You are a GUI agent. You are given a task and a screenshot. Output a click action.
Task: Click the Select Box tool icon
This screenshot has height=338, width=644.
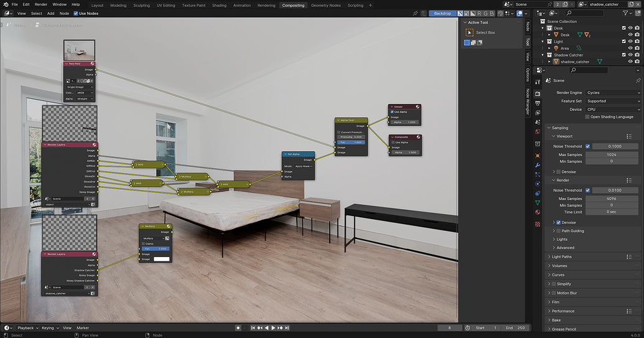[x=469, y=32]
